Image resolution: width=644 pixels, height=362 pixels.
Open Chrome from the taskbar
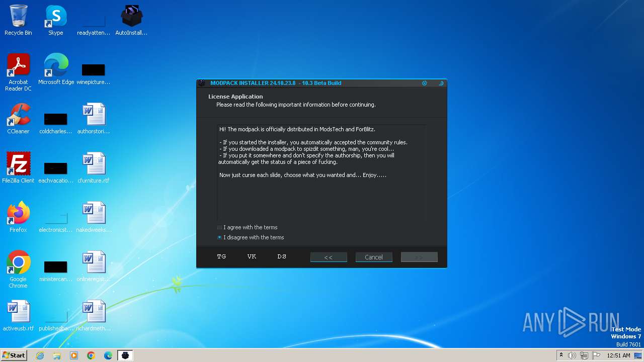pyautogui.click(x=91, y=355)
